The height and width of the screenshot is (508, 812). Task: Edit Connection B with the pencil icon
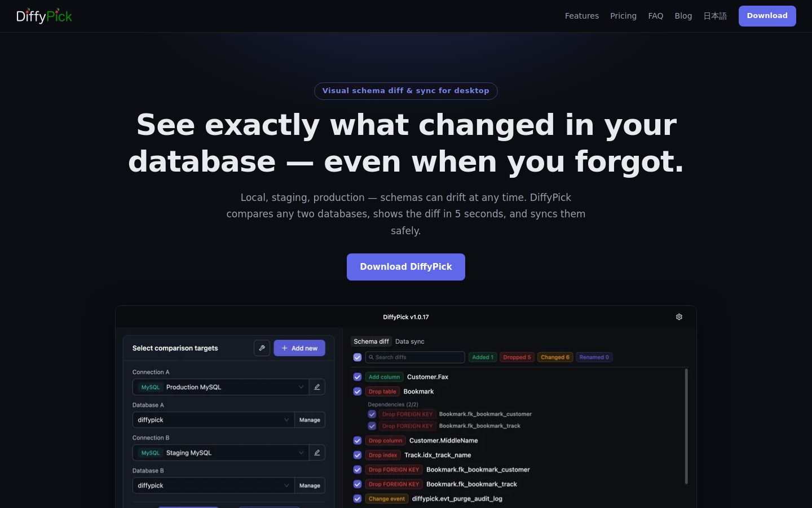point(317,453)
